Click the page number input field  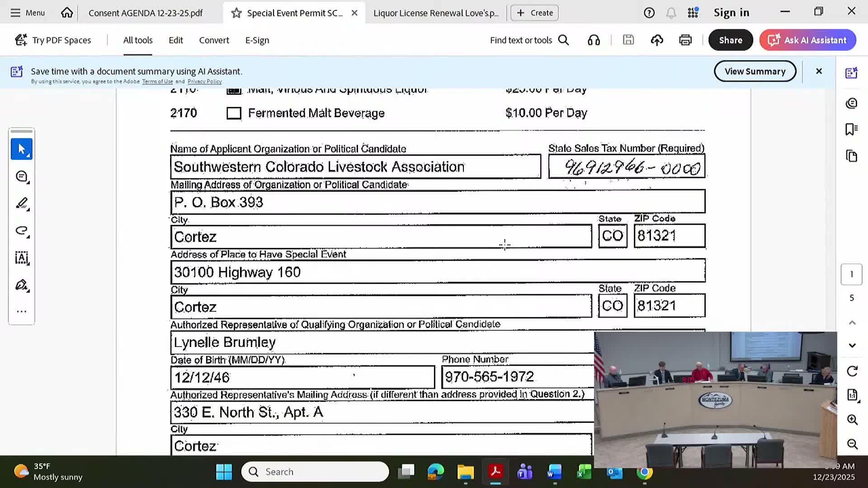852,274
